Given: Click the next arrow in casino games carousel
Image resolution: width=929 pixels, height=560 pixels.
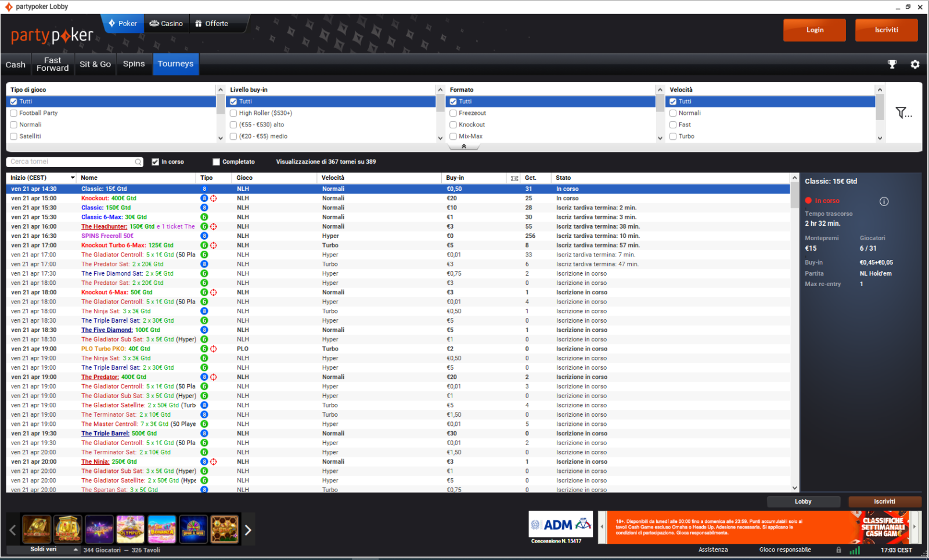Looking at the screenshot, I should pyautogui.click(x=248, y=530).
